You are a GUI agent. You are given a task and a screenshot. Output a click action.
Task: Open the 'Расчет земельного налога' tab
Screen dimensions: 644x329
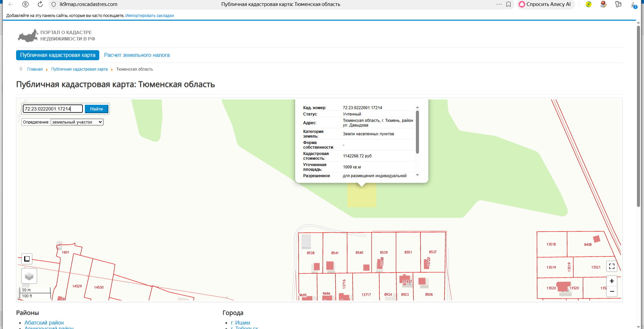tap(137, 55)
